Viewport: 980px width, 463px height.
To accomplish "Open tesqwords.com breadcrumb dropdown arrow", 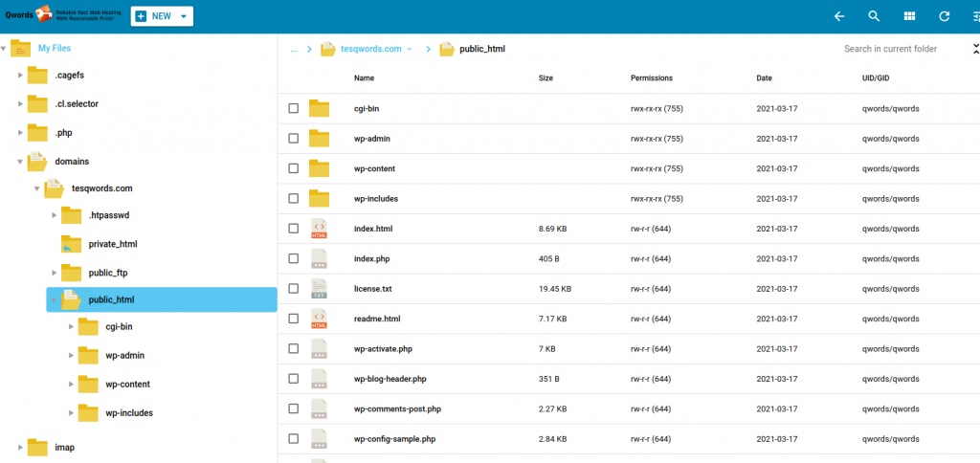I will pos(410,49).
